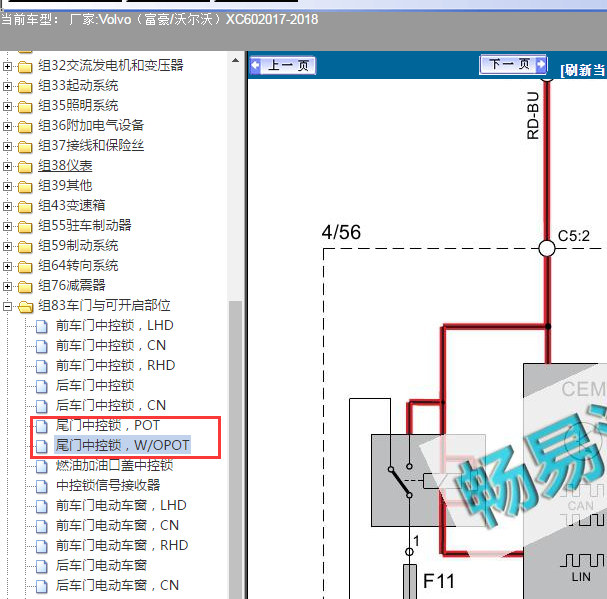Expand the 组39其他 node
The height and width of the screenshot is (599, 607).
point(7,186)
